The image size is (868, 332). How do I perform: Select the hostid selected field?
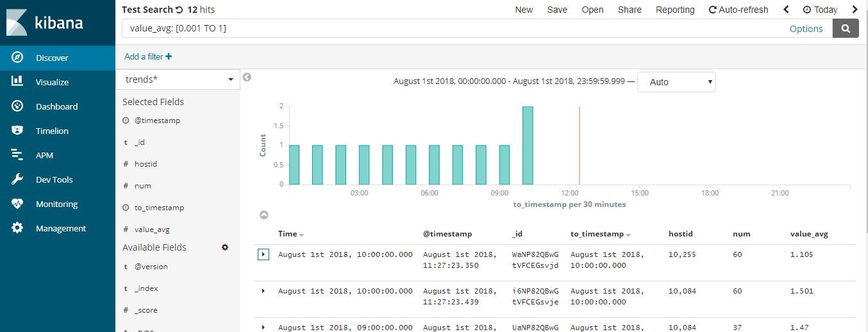coord(146,164)
